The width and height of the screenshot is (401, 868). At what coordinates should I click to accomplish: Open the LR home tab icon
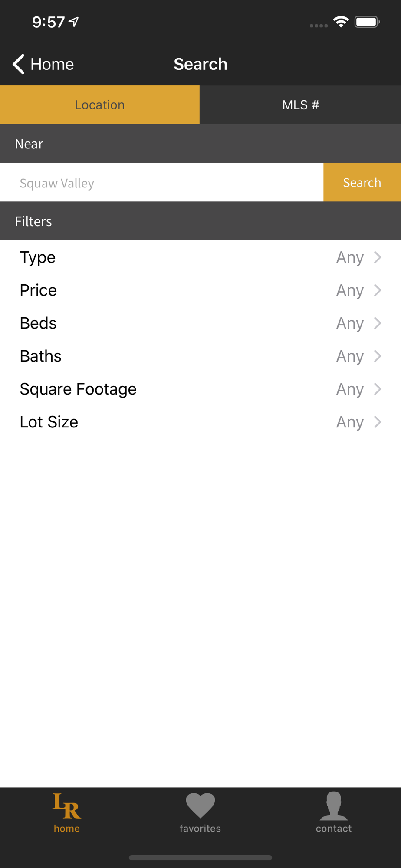click(66, 806)
